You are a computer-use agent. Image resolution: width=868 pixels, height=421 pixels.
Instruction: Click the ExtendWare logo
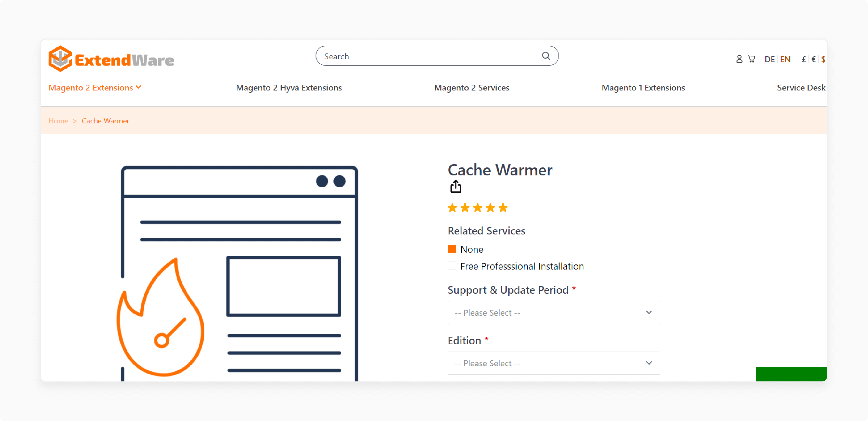coord(111,59)
